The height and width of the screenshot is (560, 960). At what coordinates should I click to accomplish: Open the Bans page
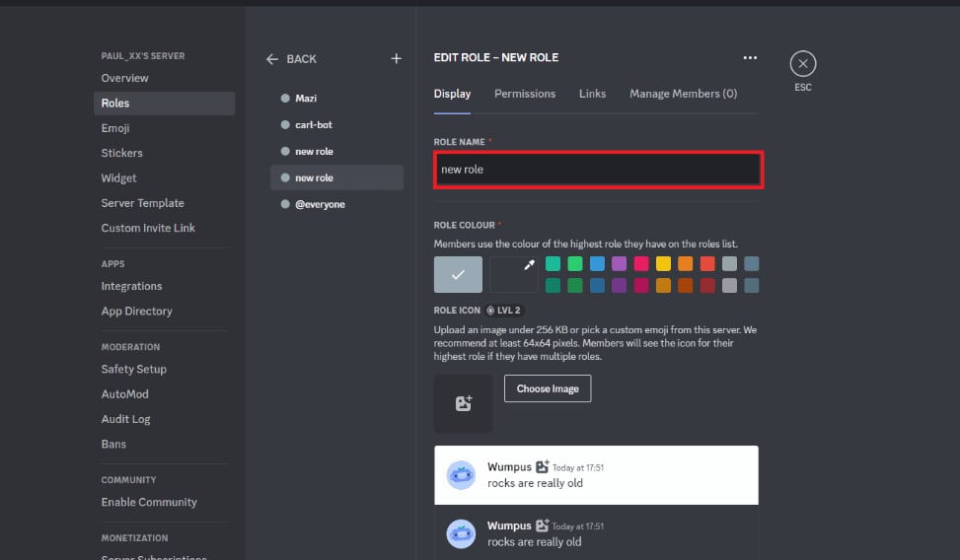click(164, 445)
